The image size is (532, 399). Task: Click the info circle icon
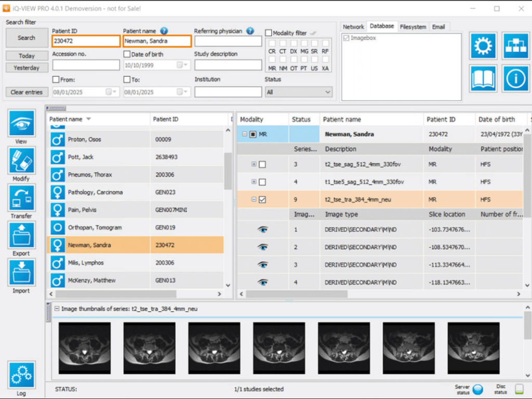click(x=515, y=78)
